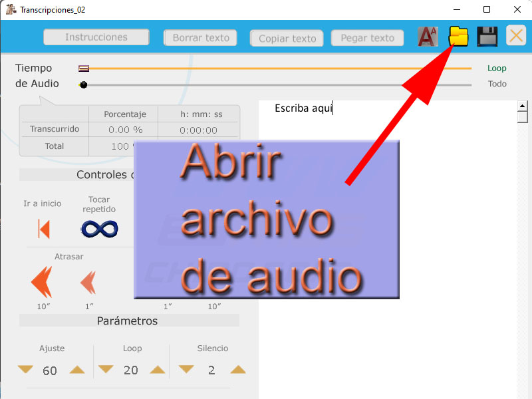Minimize the Transcripciones_02 window
The width and height of the screenshot is (532, 399).
coord(457,9)
